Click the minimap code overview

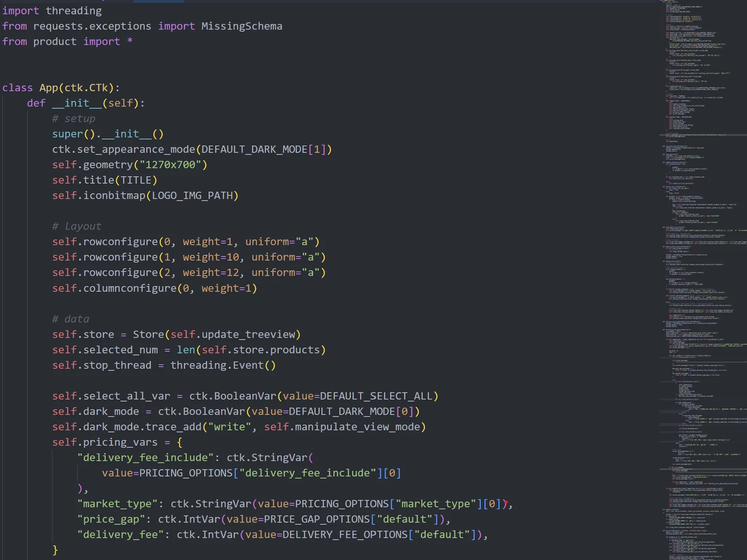click(704, 280)
